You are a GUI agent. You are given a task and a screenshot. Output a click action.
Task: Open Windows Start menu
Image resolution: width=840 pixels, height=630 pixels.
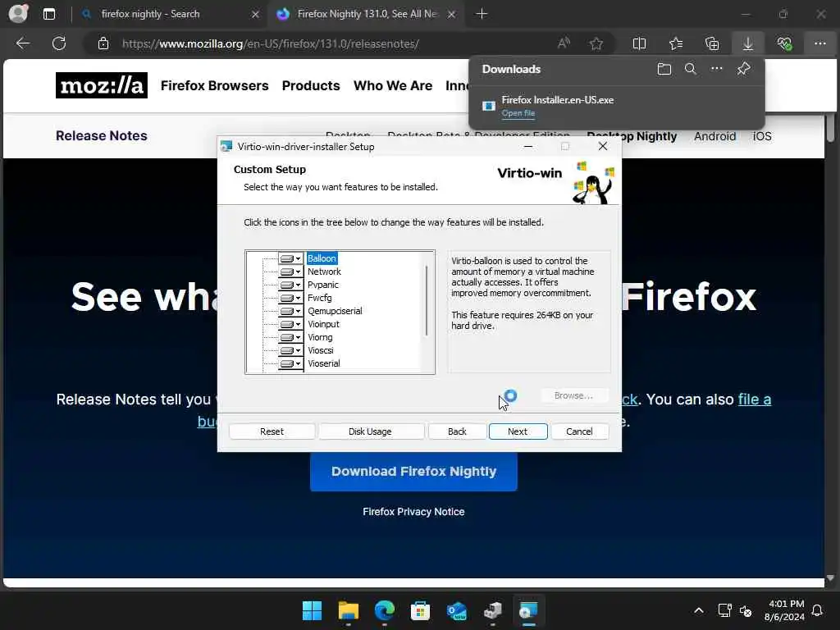[x=312, y=610]
